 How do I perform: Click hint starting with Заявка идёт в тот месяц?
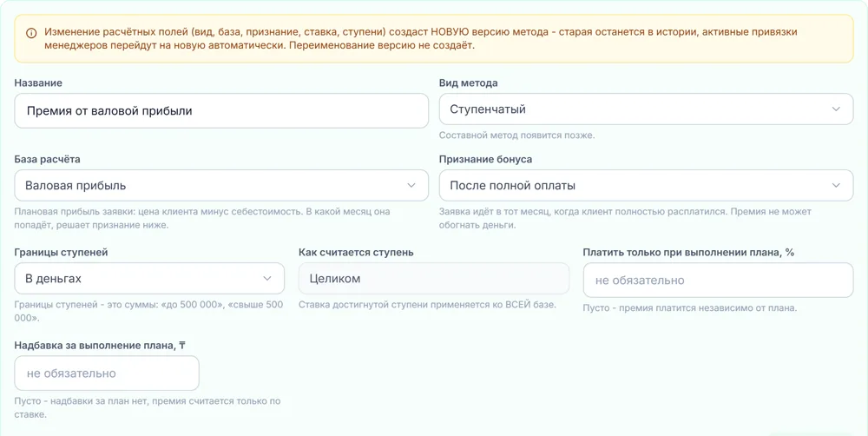coord(625,218)
